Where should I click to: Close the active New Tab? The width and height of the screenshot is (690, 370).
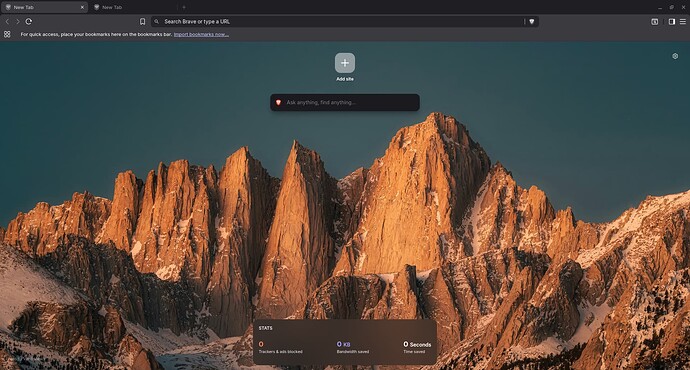point(82,7)
